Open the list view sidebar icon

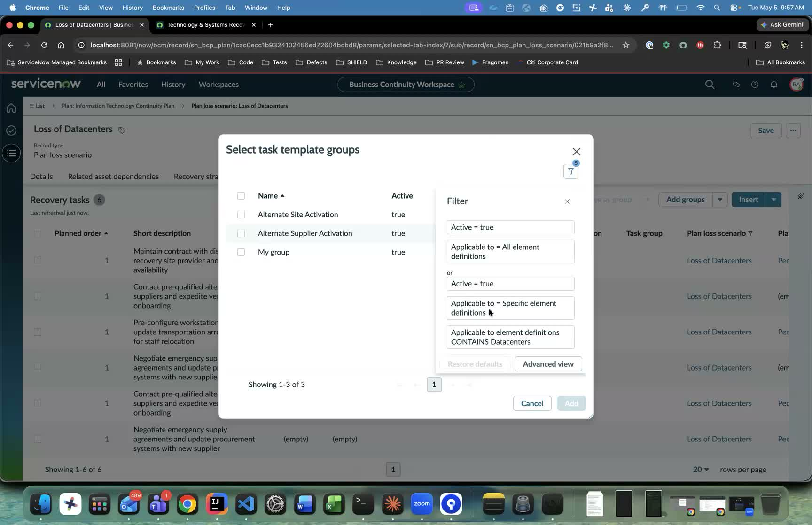point(11,153)
